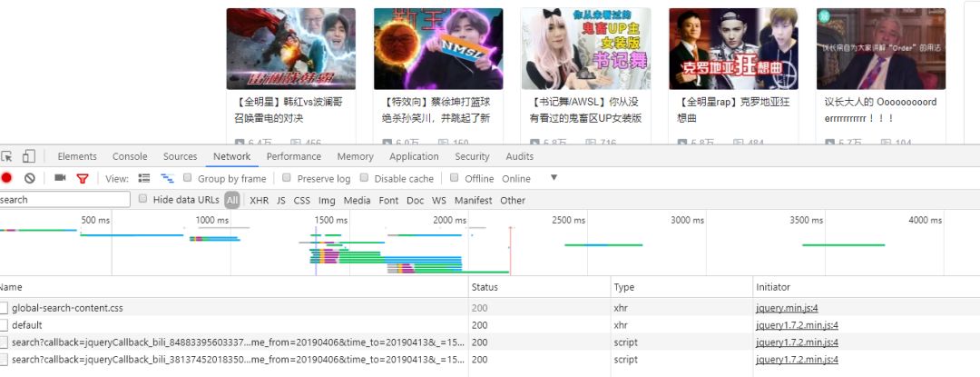The height and width of the screenshot is (377, 980).
Task: Open the 书记舞 video thumbnail
Action: (585, 49)
